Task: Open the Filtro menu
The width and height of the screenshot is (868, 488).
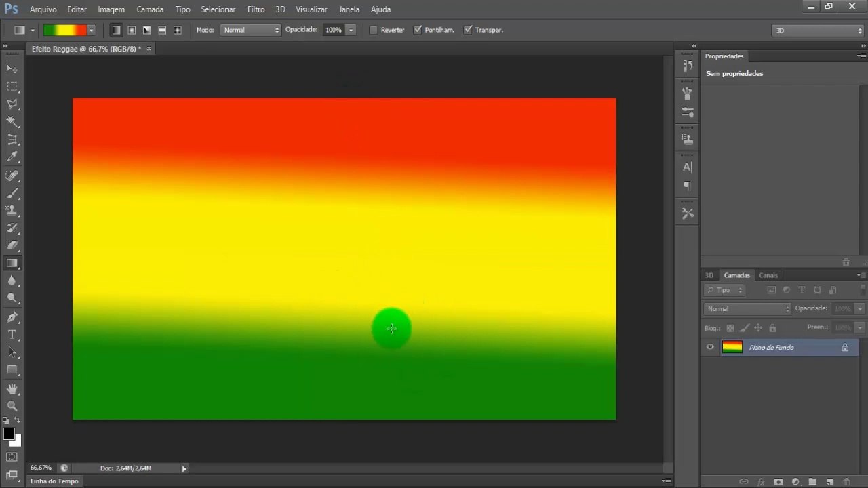Action: click(256, 9)
